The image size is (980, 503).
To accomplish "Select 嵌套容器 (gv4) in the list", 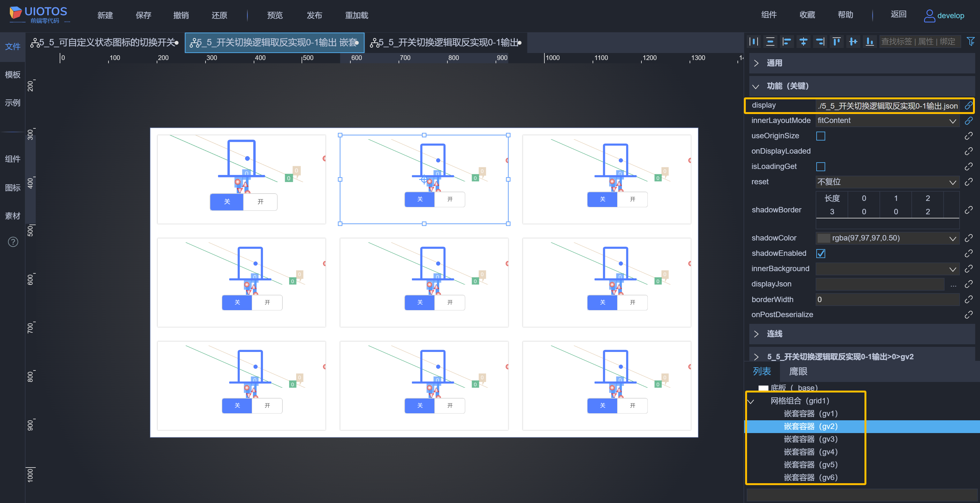I will pos(810,452).
